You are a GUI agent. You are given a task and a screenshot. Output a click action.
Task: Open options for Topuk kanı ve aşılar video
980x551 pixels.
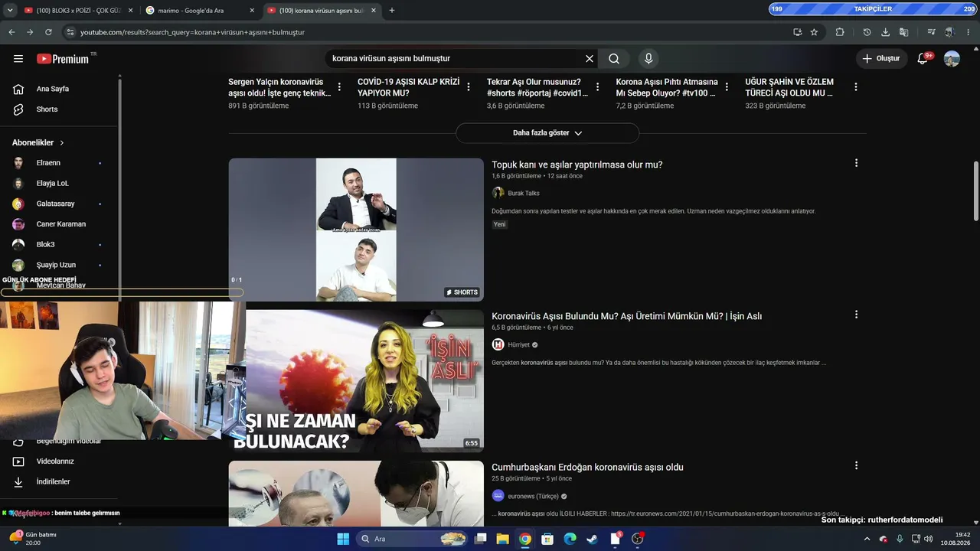point(856,163)
